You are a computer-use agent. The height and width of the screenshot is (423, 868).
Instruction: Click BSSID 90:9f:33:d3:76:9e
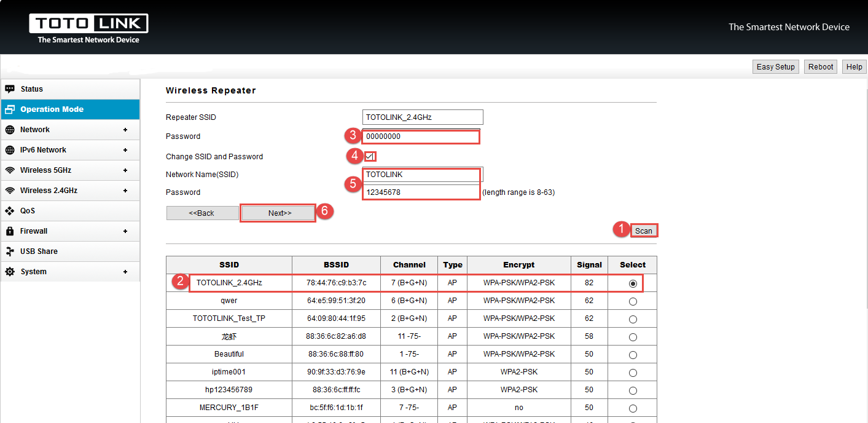point(337,372)
